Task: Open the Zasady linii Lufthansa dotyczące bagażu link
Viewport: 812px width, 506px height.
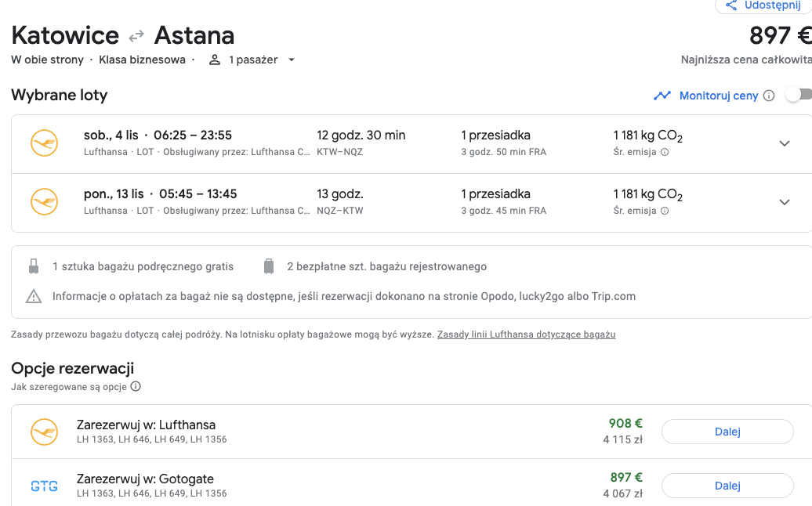Action: (x=526, y=334)
